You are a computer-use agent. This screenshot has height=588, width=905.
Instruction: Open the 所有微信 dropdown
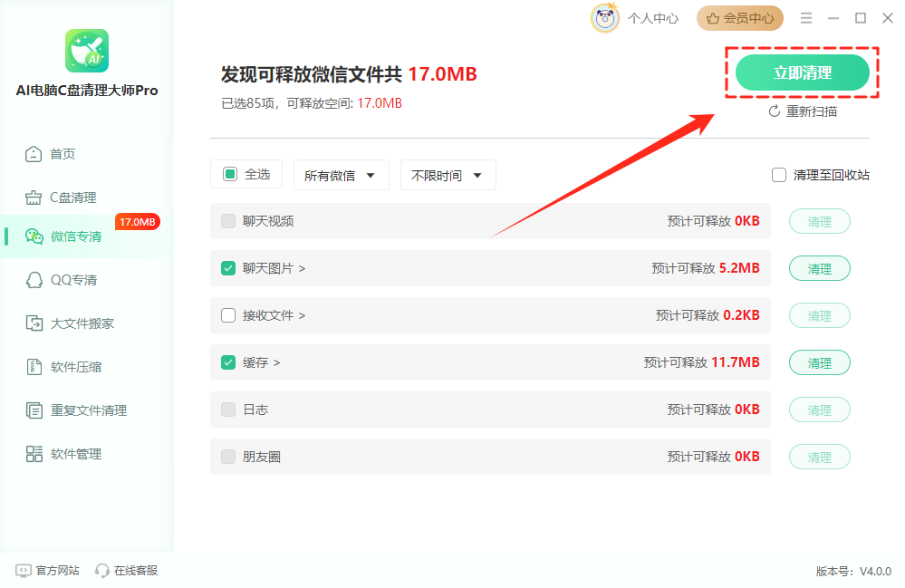(342, 175)
